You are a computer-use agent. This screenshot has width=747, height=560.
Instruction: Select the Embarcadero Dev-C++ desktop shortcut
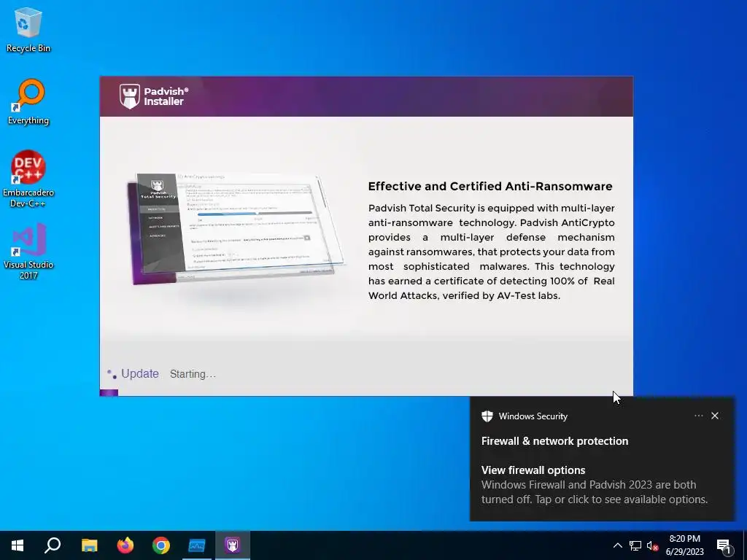(28, 179)
